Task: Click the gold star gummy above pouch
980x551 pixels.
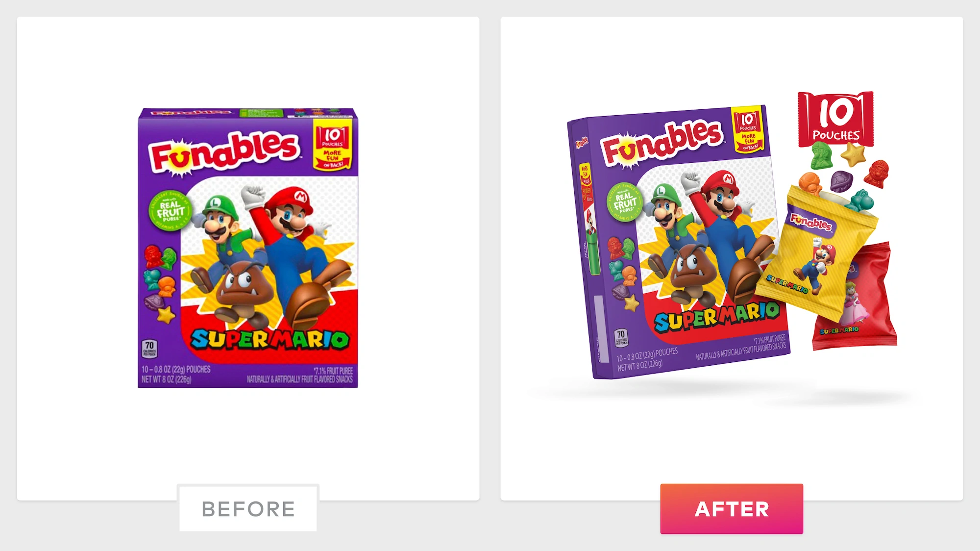Action: pos(853,155)
